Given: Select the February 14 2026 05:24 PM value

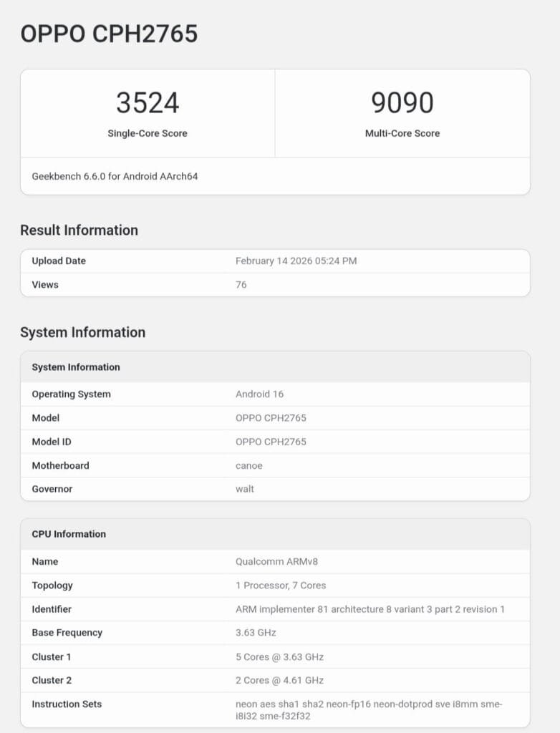Looking at the screenshot, I should [296, 261].
